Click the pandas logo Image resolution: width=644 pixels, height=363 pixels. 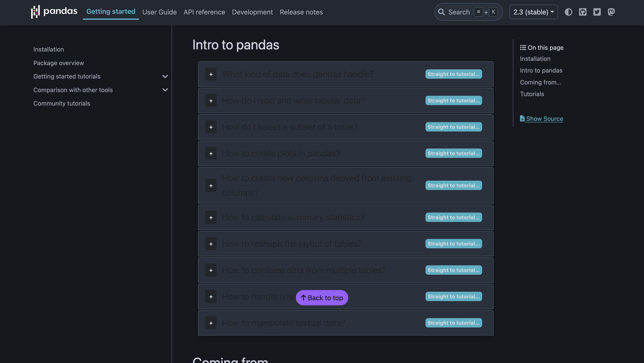coord(54,12)
